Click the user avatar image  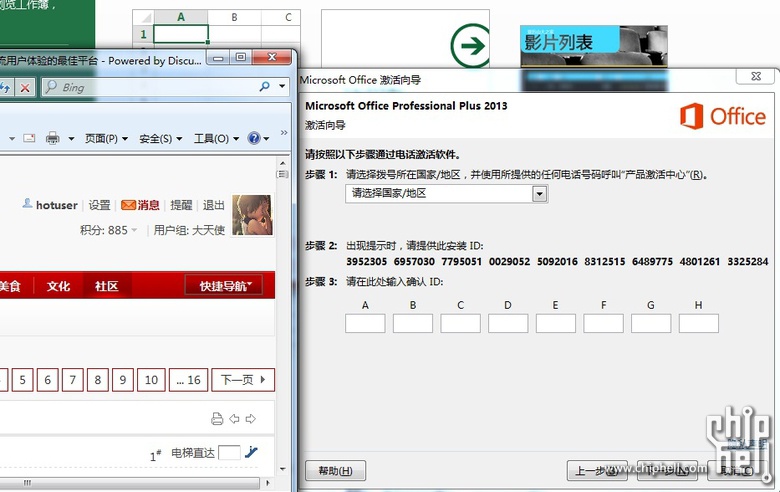[252, 215]
